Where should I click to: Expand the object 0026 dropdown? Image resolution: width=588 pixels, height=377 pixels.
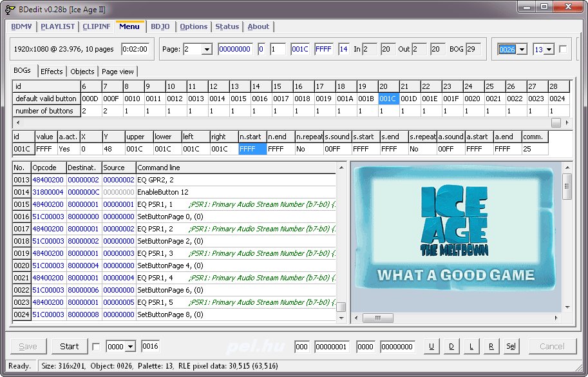click(522, 49)
